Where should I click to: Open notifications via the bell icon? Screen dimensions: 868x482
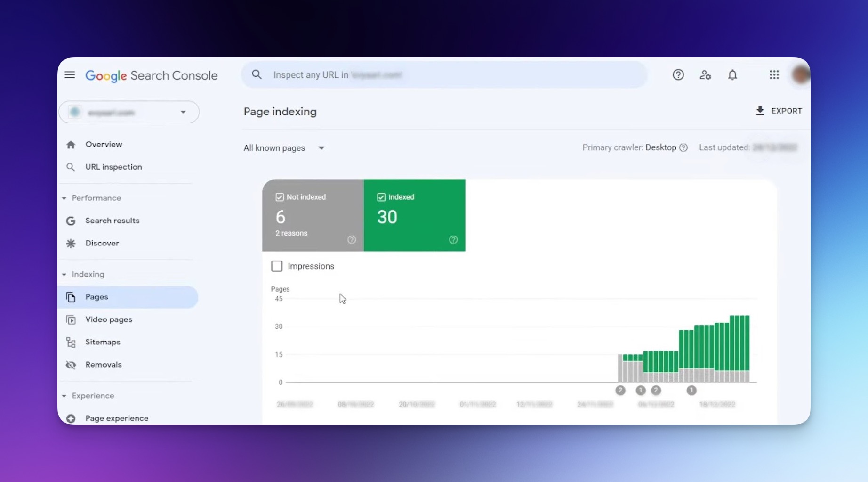(x=732, y=74)
